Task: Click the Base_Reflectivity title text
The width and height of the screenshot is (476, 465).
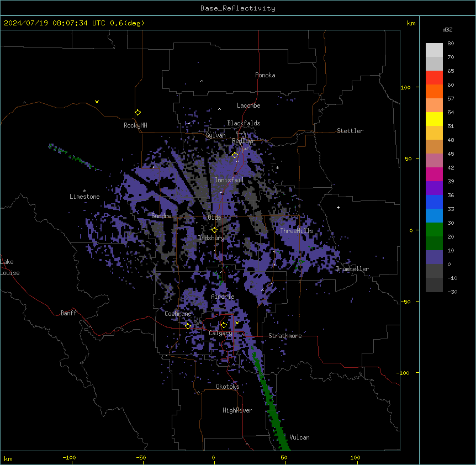Action: [238, 8]
